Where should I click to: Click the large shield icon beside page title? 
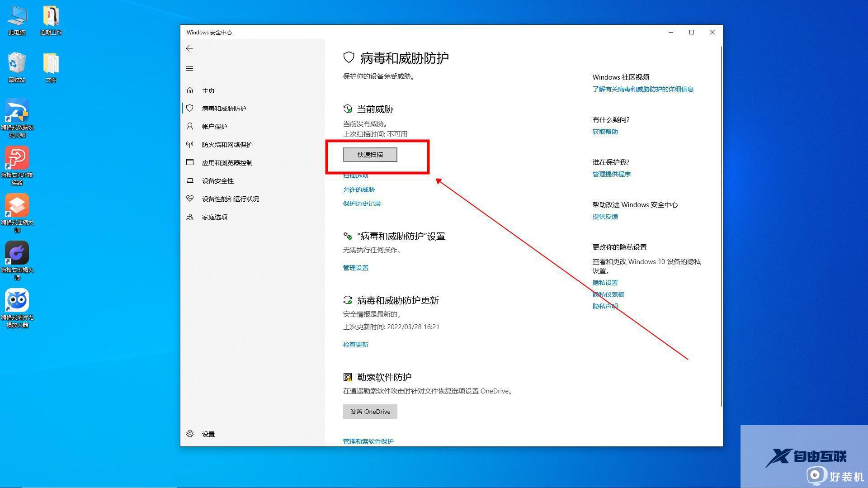click(349, 57)
